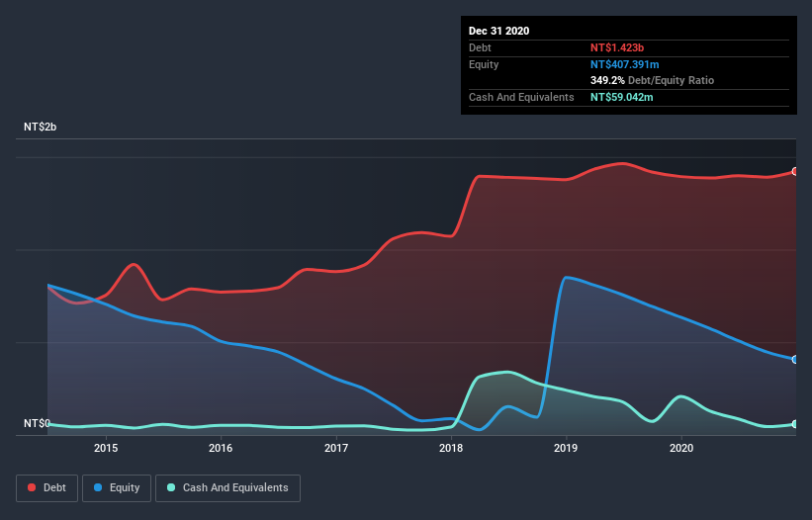The image size is (812, 520).
Task: Click the NT$0 y-axis label
Action: (x=37, y=423)
